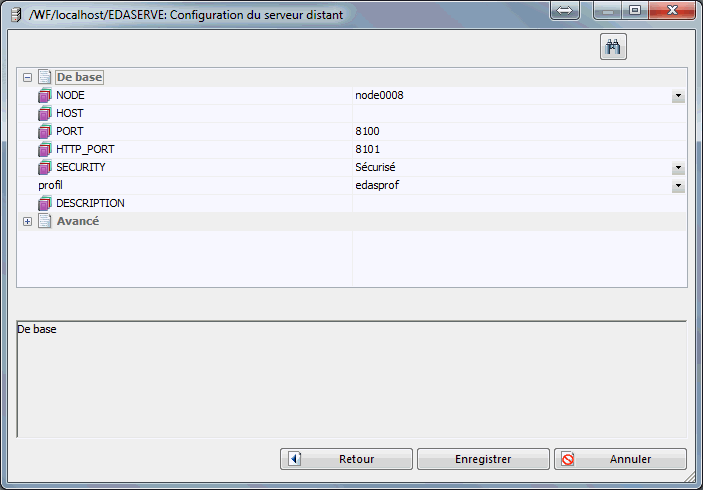Click the empty HOST value field
Image resolution: width=703 pixels, height=490 pixels.
coord(519,113)
